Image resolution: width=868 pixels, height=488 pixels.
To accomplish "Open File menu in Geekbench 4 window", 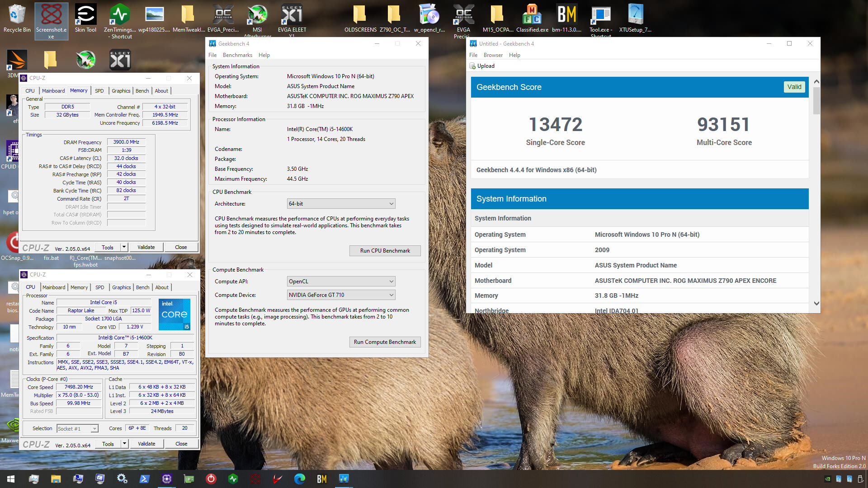I will (x=212, y=55).
